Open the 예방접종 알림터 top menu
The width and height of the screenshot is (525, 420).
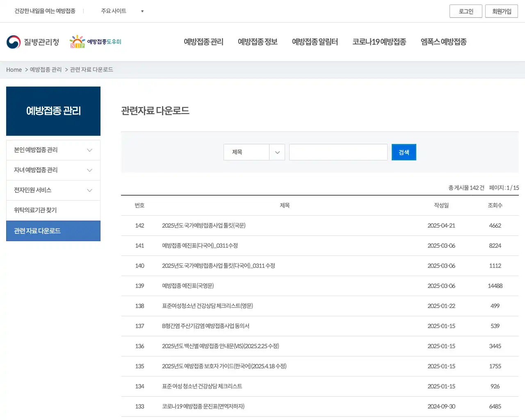(x=315, y=41)
